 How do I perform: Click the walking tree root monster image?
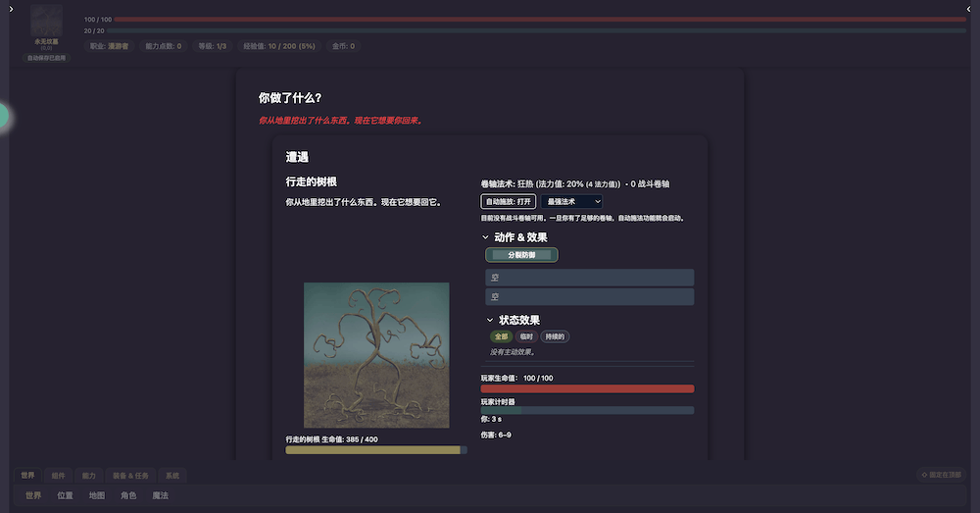coord(376,355)
